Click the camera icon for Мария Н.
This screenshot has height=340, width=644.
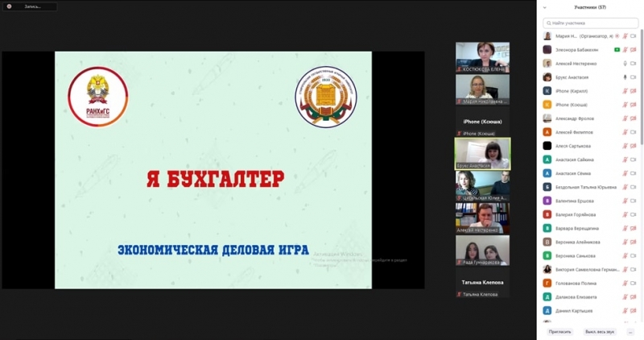(634, 36)
